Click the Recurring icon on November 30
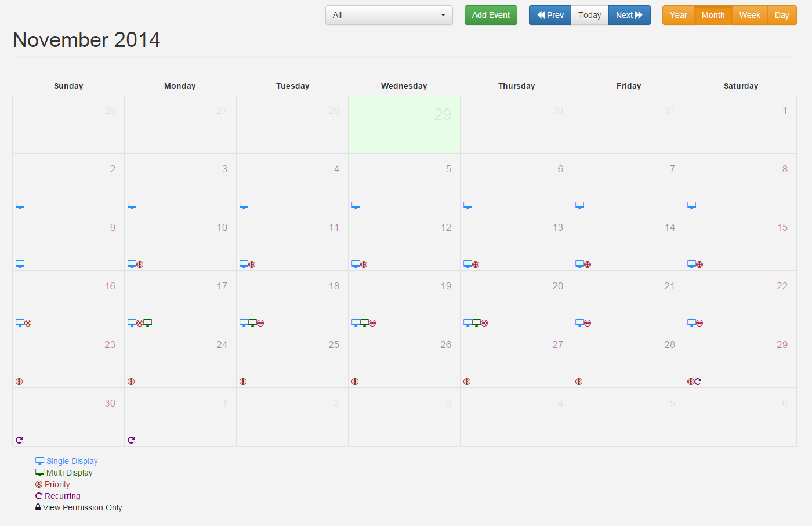 click(19, 440)
